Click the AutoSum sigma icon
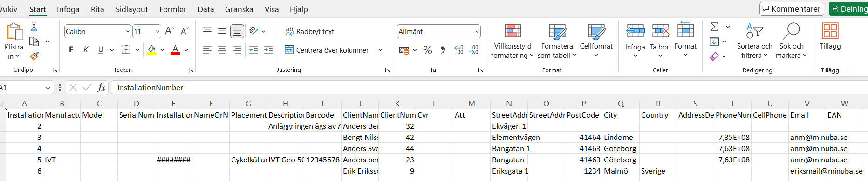 click(x=714, y=27)
